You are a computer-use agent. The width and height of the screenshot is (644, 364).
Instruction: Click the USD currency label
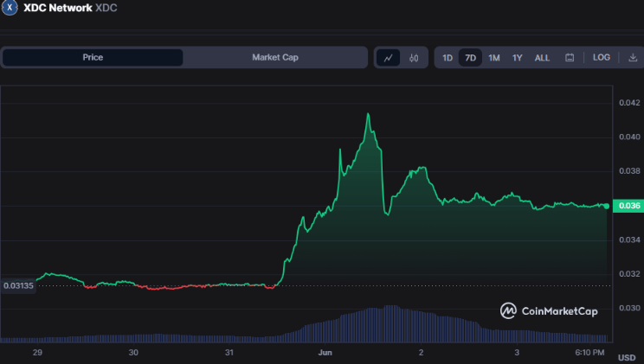[627, 358]
